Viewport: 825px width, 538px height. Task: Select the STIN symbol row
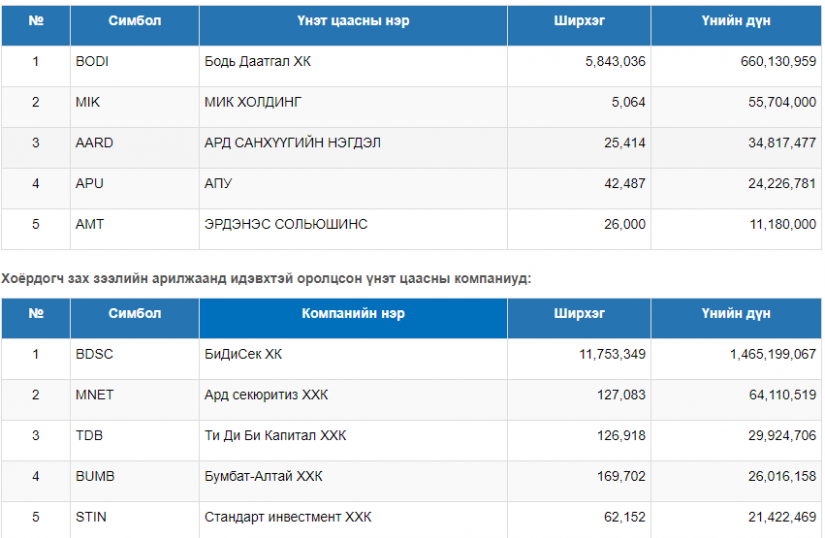[x=91, y=517]
